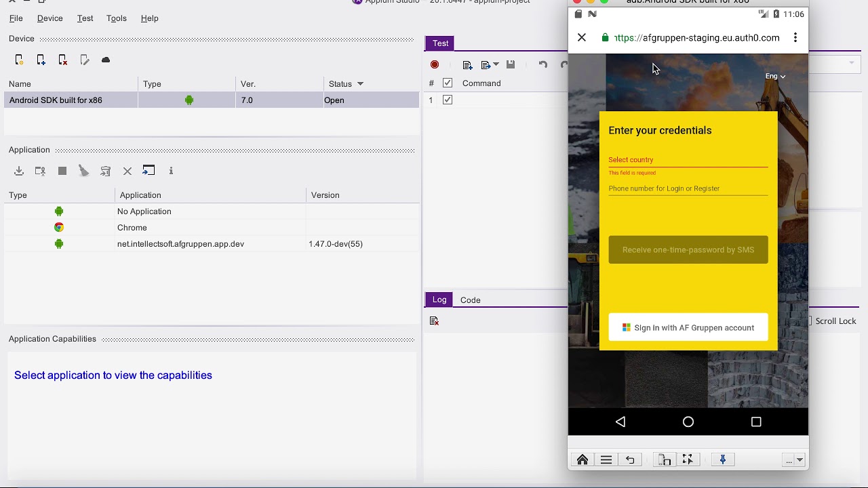The height and width of the screenshot is (488, 868).
Task: Click the save test floppy icon
Action: coord(511,64)
